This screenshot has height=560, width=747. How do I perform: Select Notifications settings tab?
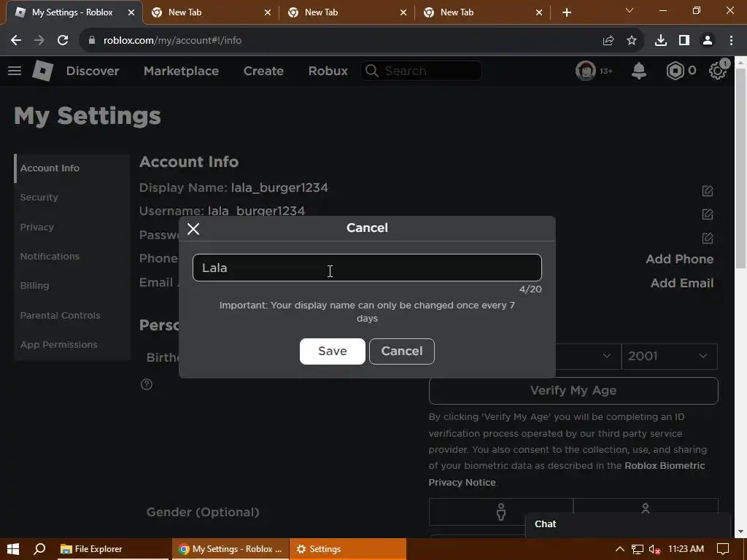point(72,256)
